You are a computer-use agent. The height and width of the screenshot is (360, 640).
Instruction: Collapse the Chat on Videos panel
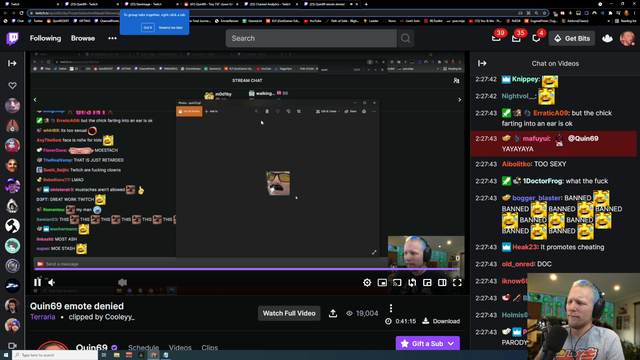click(x=482, y=63)
